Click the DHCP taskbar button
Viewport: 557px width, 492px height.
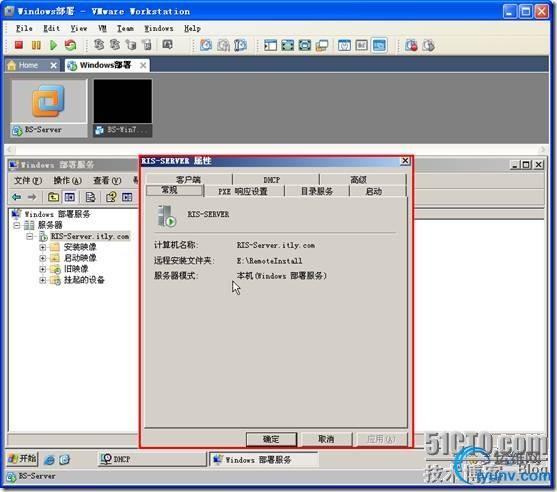point(152,459)
